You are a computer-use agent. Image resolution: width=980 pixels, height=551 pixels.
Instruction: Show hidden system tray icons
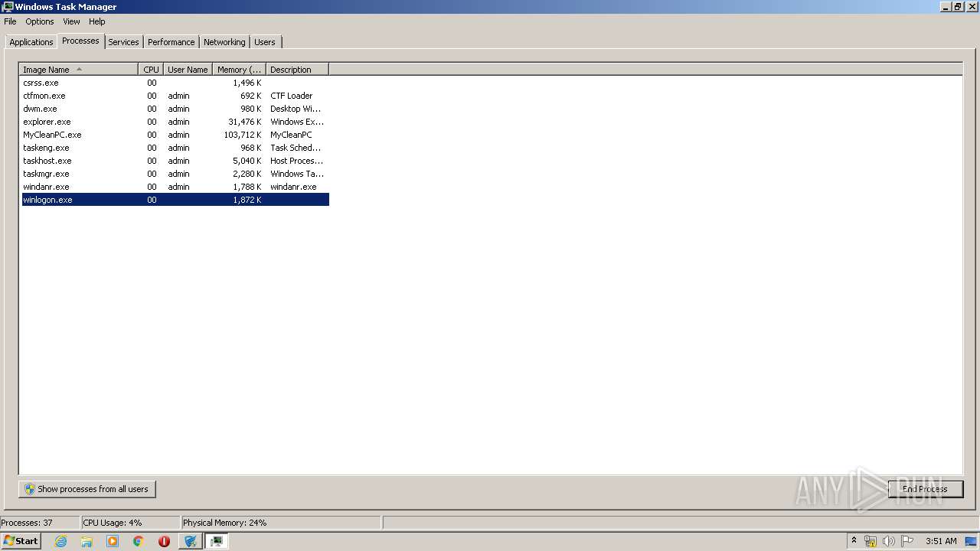(854, 540)
